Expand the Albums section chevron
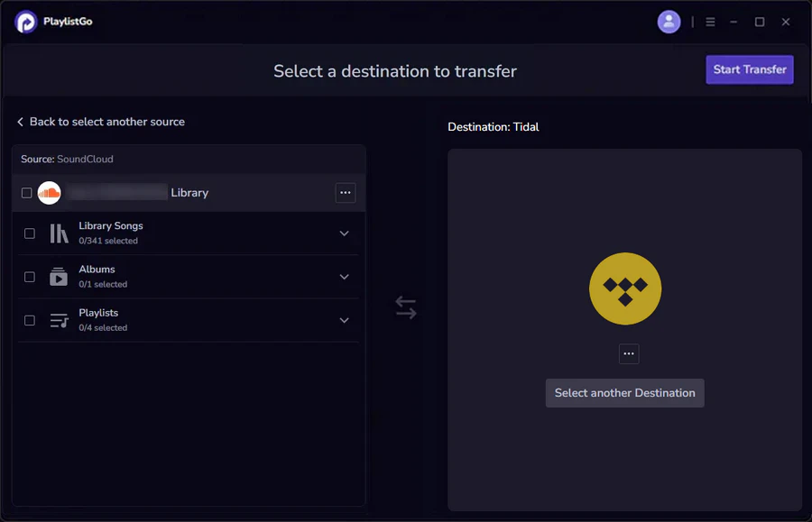This screenshot has width=812, height=522. (344, 277)
